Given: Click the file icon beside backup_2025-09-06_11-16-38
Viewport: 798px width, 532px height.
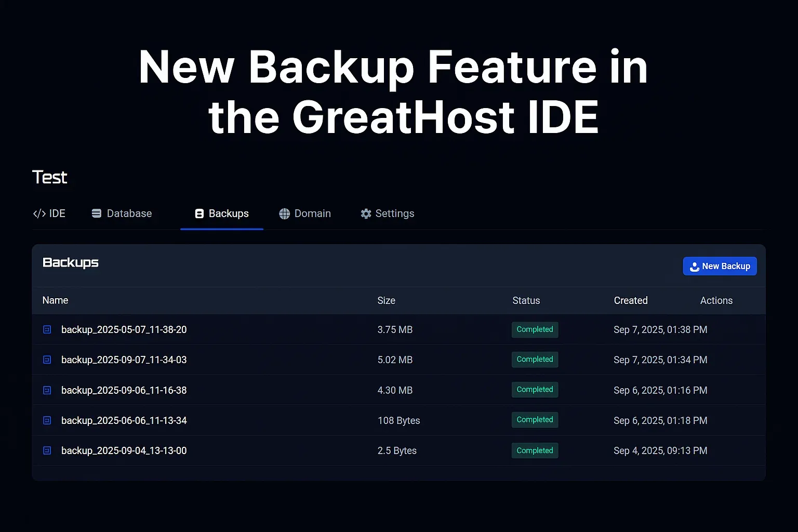Looking at the screenshot, I should (47, 390).
